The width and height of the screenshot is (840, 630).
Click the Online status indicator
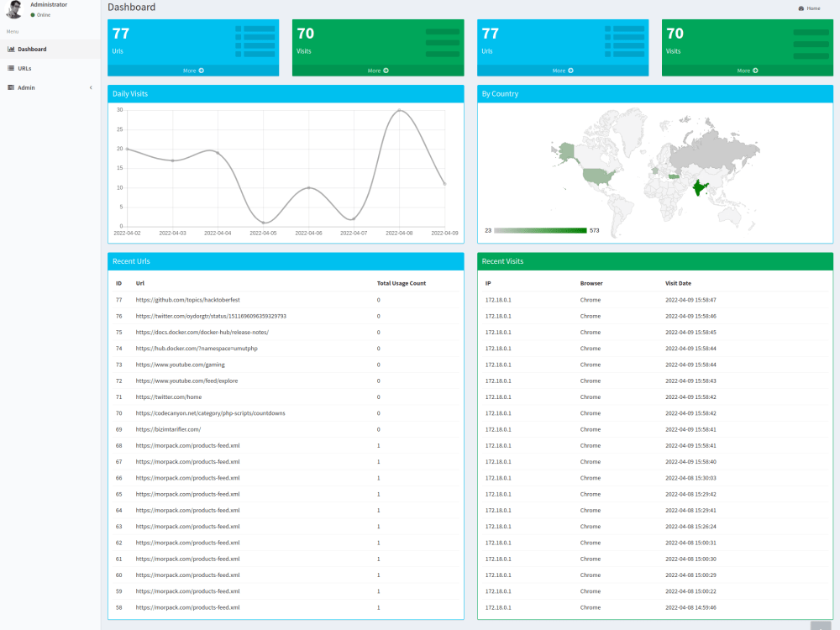click(40, 15)
